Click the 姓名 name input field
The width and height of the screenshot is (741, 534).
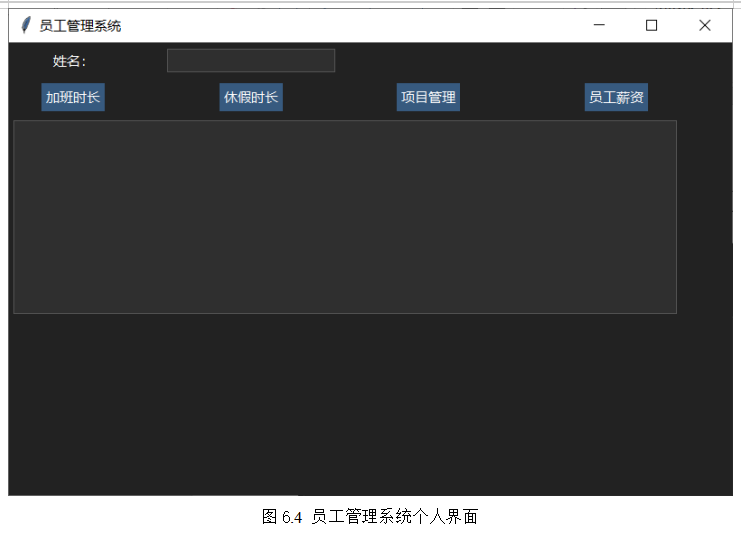[251, 60]
